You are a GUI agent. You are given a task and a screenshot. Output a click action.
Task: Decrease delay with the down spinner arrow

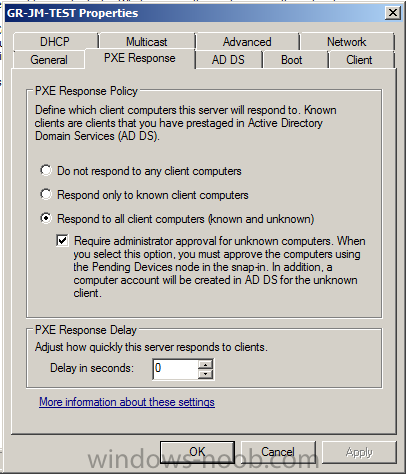pyautogui.click(x=205, y=374)
